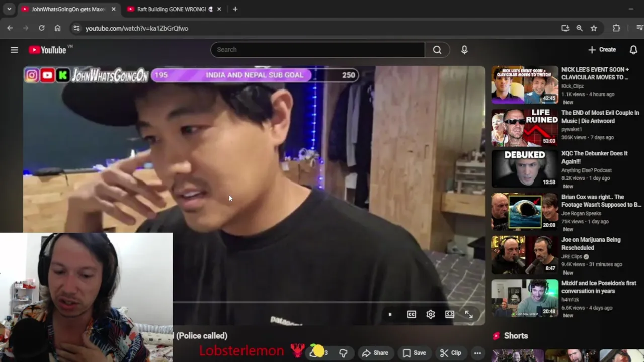Viewport: 644px width, 362px height.
Task: Create a Clip from this video
Action: point(450,353)
